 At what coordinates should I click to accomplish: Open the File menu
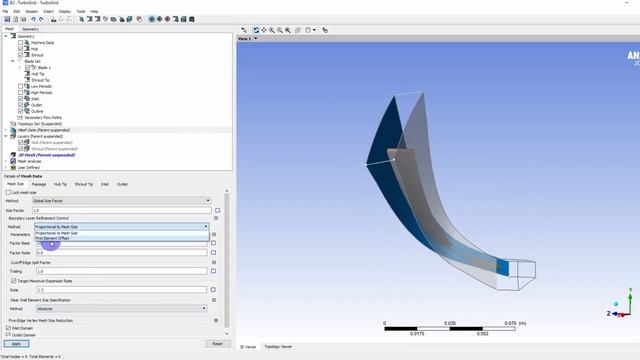[x=5, y=11]
